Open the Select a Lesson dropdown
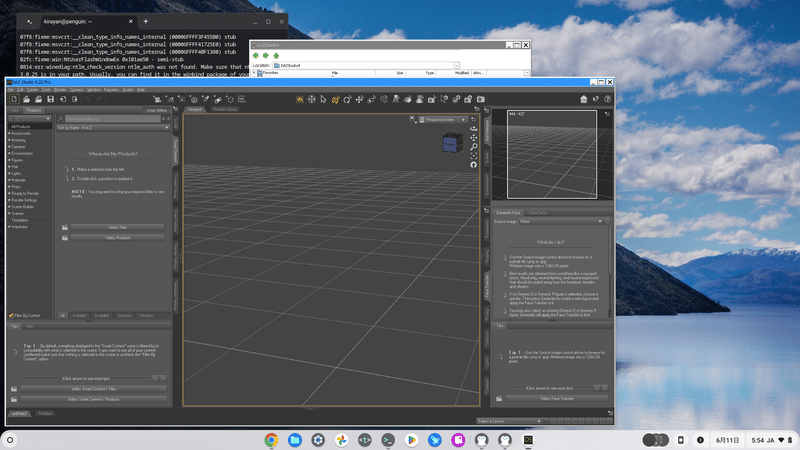800x450 pixels. click(509, 421)
